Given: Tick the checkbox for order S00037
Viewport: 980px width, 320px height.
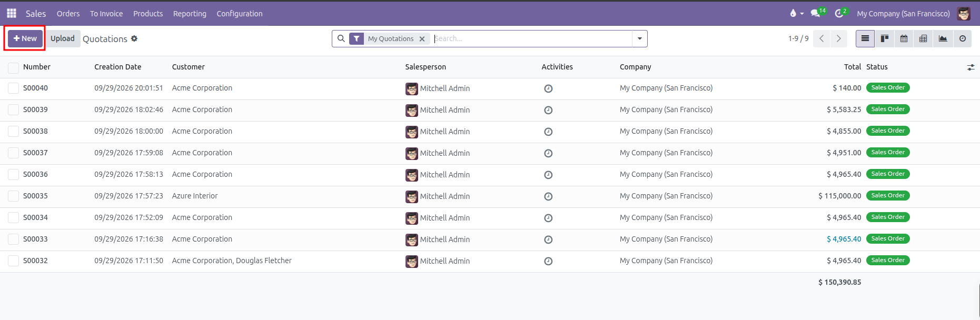Looking at the screenshot, I should pos(13,153).
